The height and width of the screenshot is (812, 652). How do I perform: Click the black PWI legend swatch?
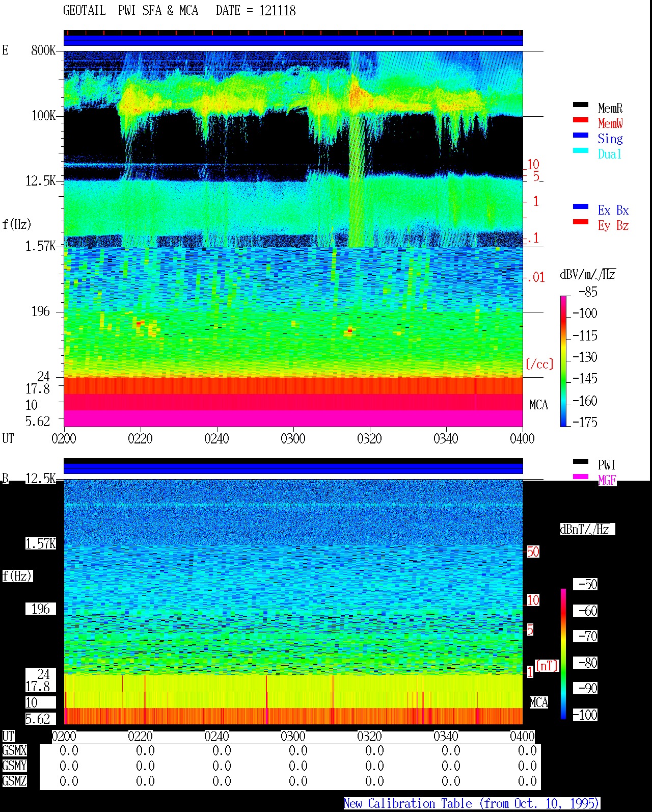[x=581, y=462]
